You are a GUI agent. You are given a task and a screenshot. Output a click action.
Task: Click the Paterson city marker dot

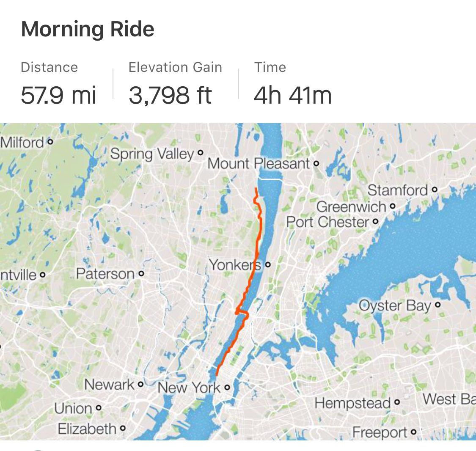click(141, 274)
